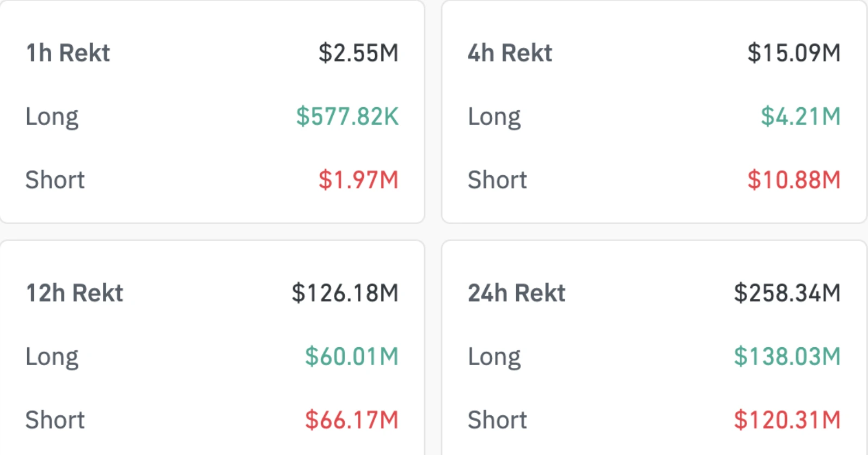This screenshot has height=455, width=868.
Task: Click the 24h long value $138.03M
Action: (x=787, y=356)
